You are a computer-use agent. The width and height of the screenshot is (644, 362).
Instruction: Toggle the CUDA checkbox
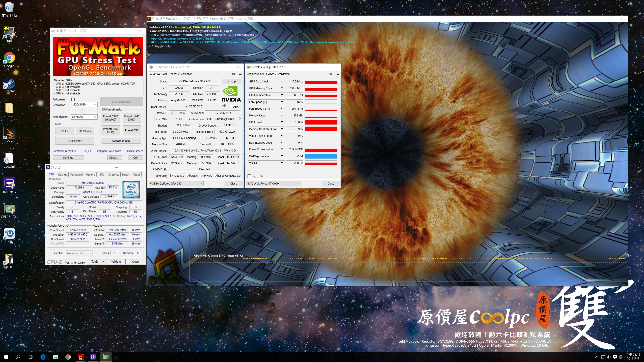pyautogui.click(x=188, y=176)
